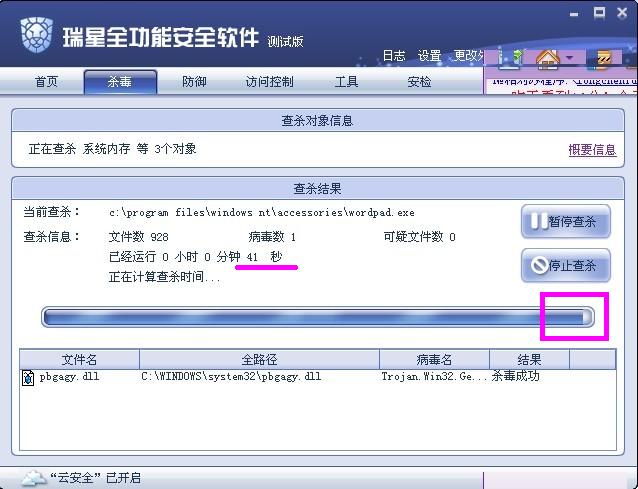Click the “云安全” 已开启 status text
This screenshot has width=638, height=489.
(x=95, y=478)
